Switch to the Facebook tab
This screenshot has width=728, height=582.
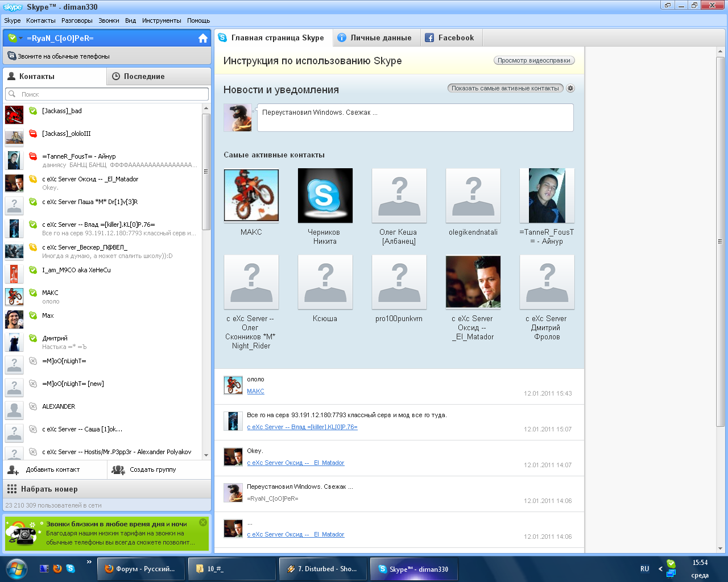point(452,38)
